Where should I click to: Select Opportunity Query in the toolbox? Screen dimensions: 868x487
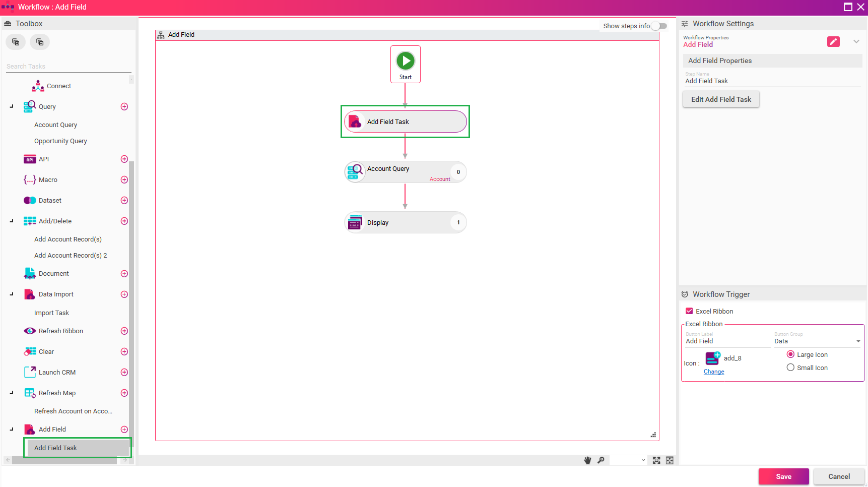click(60, 141)
